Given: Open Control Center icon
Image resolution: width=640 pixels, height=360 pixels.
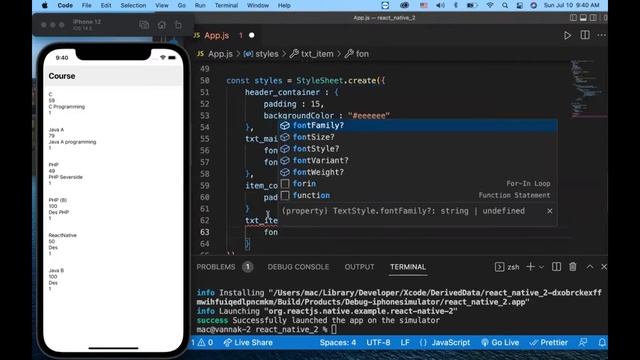Looking at the screenshot, I should pos(519,5).
